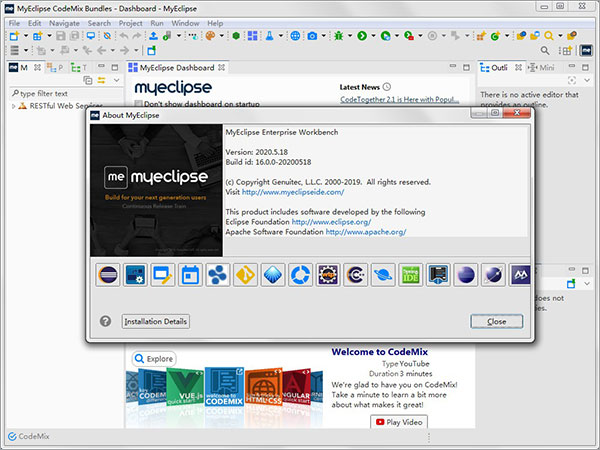Tick Don't show dashboard on startup checkbox
Viewport: 600px width, 450px height.
pos(139,104)
